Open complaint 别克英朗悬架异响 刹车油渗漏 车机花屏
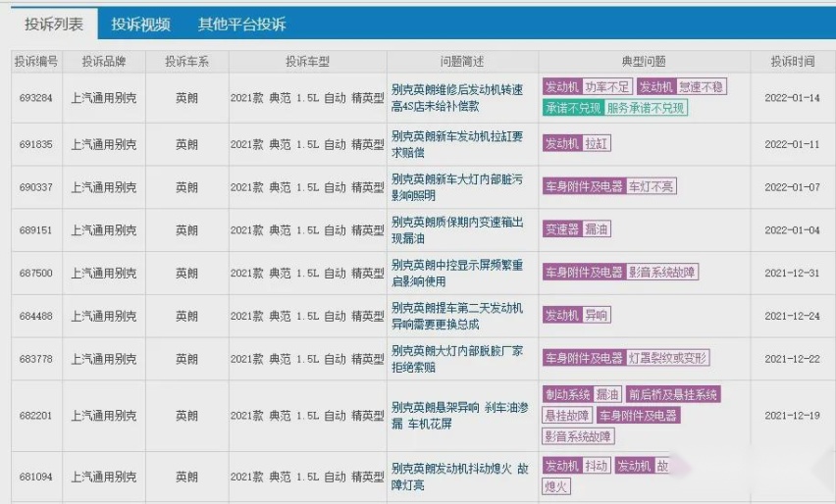The width and height of the screenshot is (836, 504). (459, 415)
